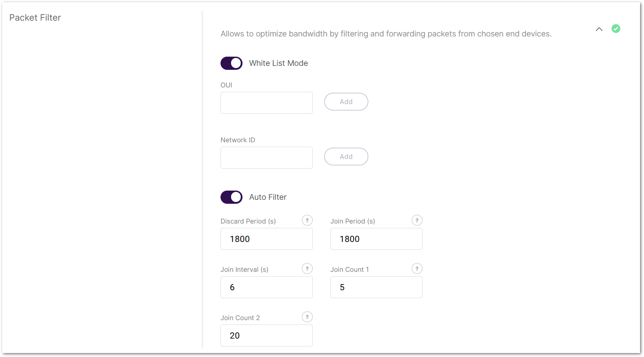
Task: Collapse the Packet Filter section
Action: [599, 29]
